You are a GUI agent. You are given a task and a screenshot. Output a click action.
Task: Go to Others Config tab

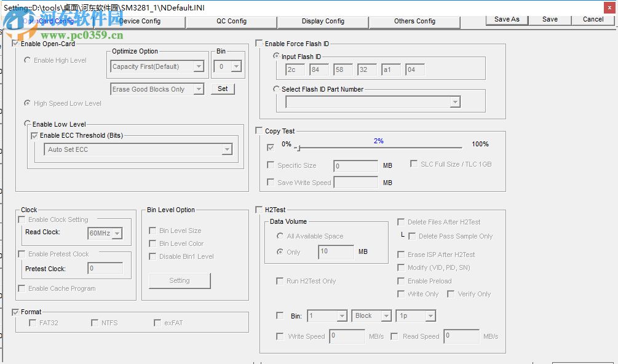(x=414, y=21)
